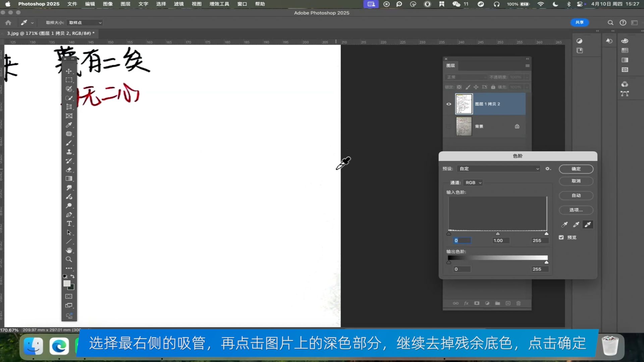Select the Brush tool in the toolbox
The height and width of the screenshot is (362, 644).
(x=69, y=143)
